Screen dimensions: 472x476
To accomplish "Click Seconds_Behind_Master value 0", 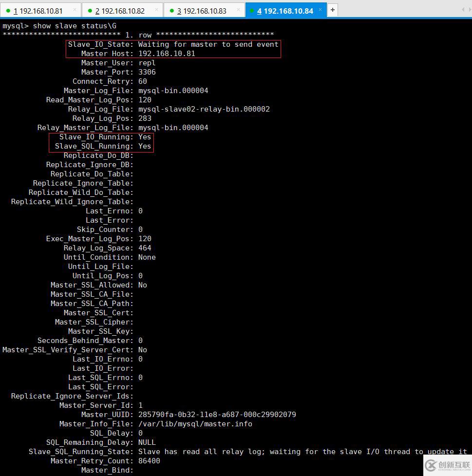I will pyautogui.click(x=140, y=341).
